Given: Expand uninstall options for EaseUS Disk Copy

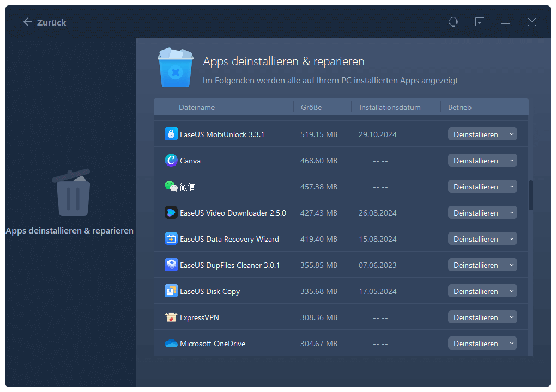Looking at the screenshot, I should [512, 291].
